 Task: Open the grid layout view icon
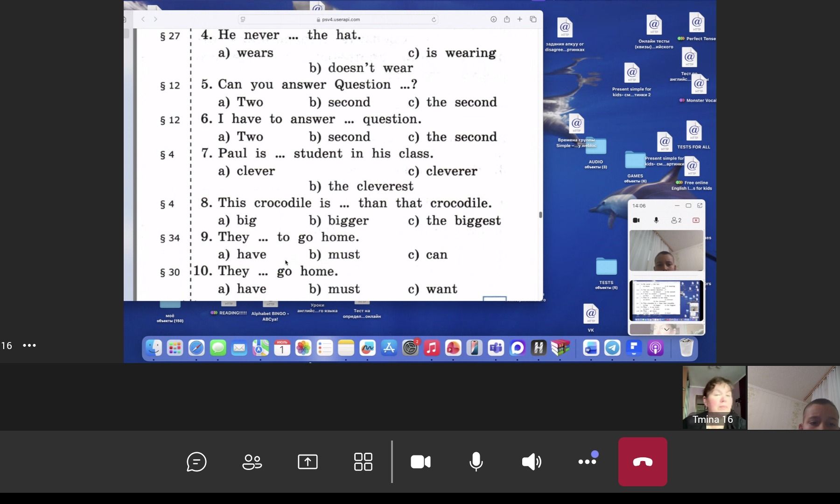click(363, 462)
